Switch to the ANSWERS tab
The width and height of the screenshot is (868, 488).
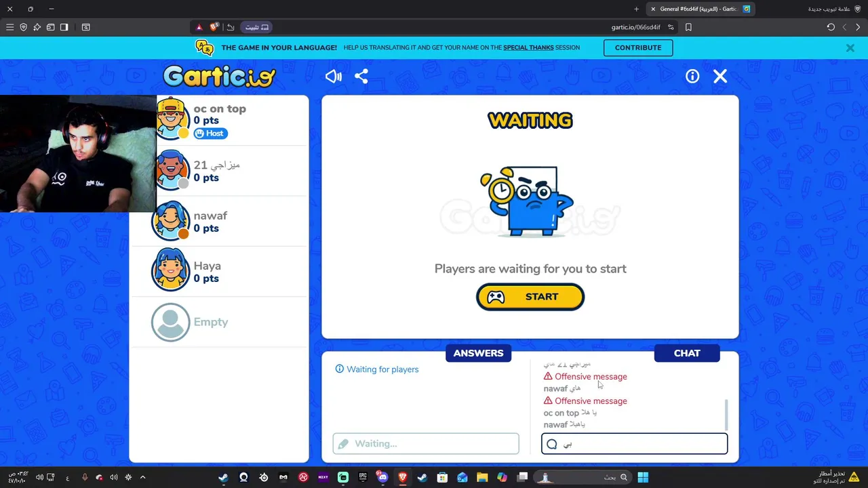pos(478,353)
